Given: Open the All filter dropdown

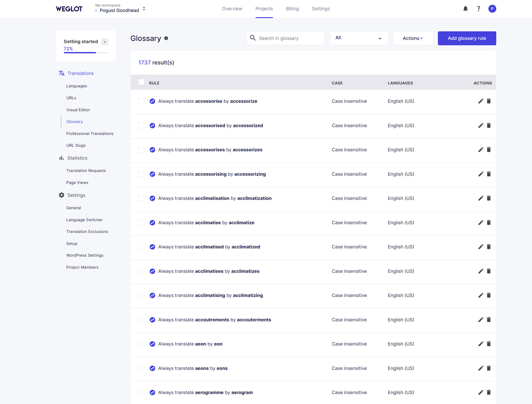Looking at the screenshot, I should (x=359, y=38).
